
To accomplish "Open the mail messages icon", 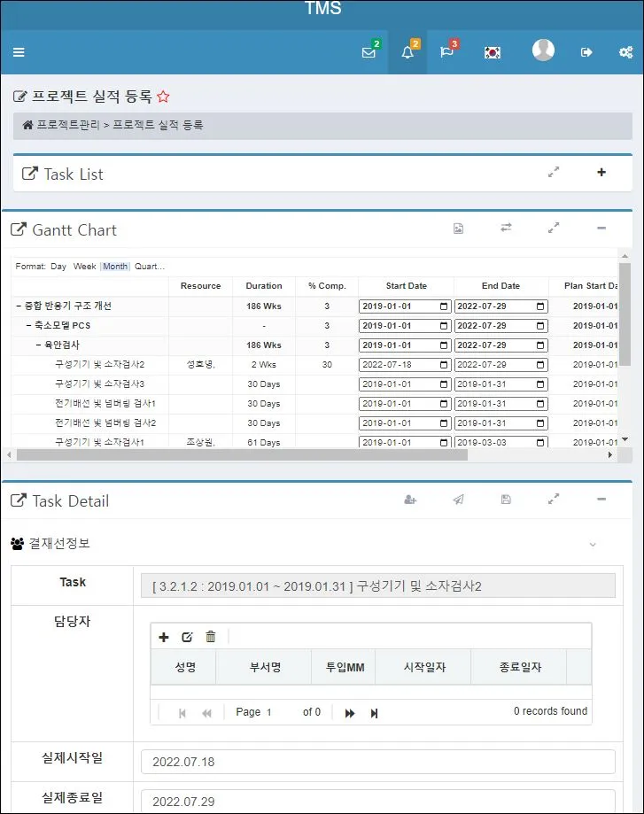I will (x=369, y=52).
